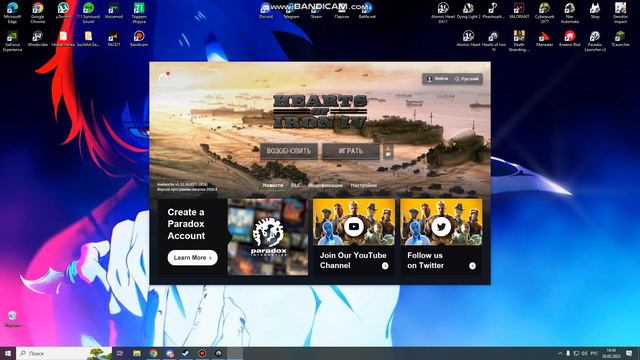This screenshot has height=360, width=640.
Task: Click the Follow us on Twitter text
Action: coord(425,260)
